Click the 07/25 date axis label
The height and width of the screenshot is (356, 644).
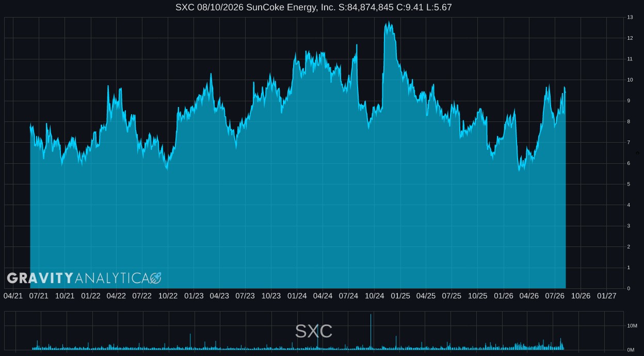(452, 296)
